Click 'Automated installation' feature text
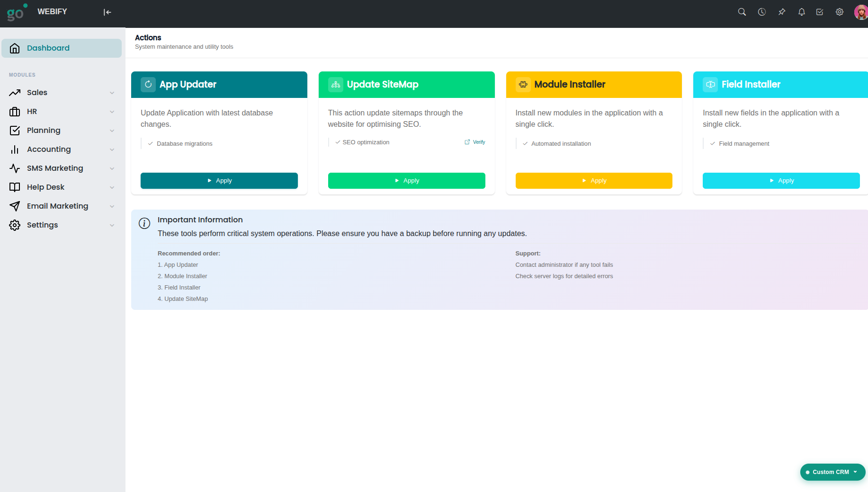Screen dimensions: 868x492 [561, 144]
